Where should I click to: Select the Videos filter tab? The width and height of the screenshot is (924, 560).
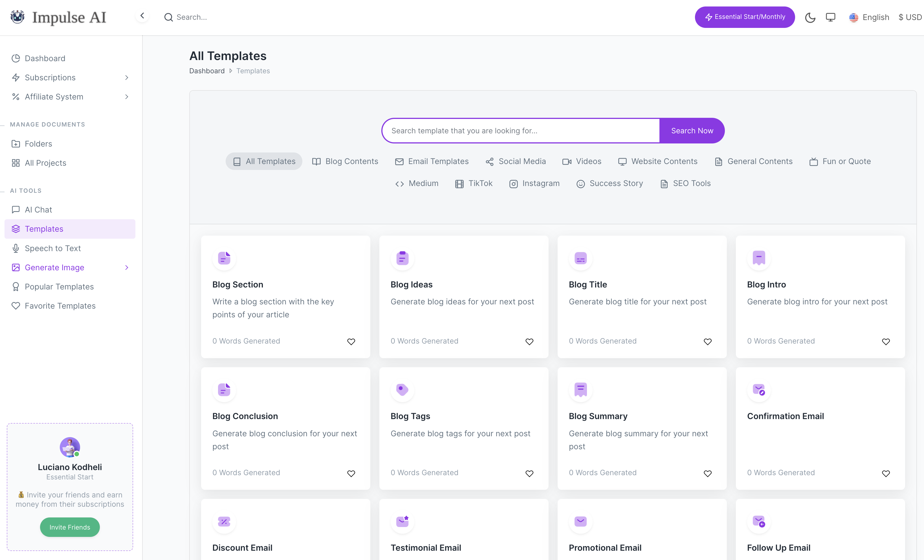[x=582, y=161]
